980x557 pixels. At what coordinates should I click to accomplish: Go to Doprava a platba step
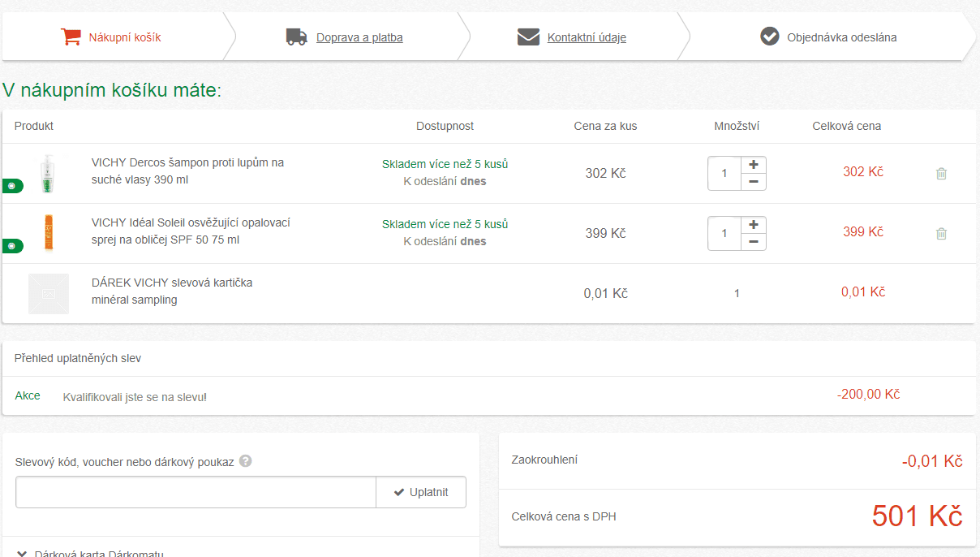pyautogui.click(x=359, y=37)
